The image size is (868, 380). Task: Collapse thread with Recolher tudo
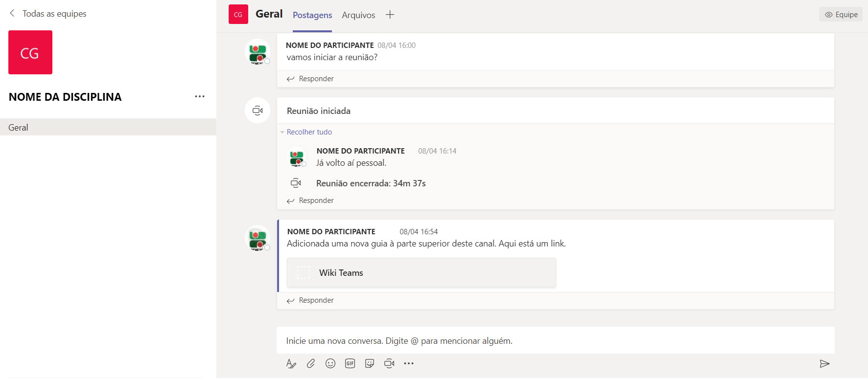point(309,132)
